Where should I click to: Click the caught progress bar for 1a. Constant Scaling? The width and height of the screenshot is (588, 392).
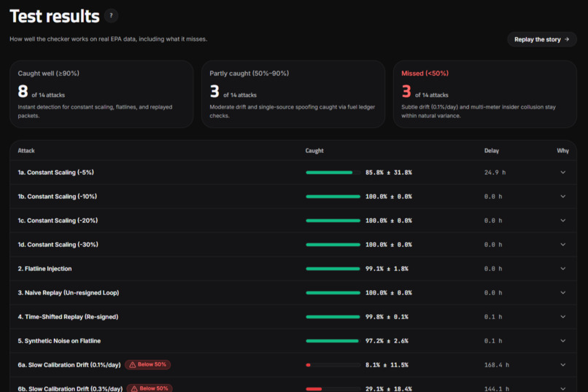click(x=333, y=173)
